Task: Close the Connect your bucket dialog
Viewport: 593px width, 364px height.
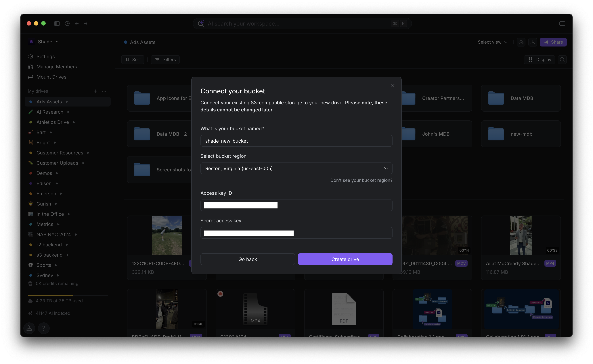Action: tap(393, 86)
